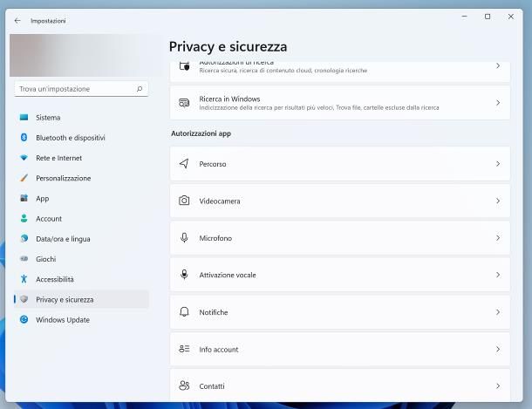This screenshot has height=409, width=532.
Task: Click the Rete e Internet wifi icon
Action: (24, 158)
